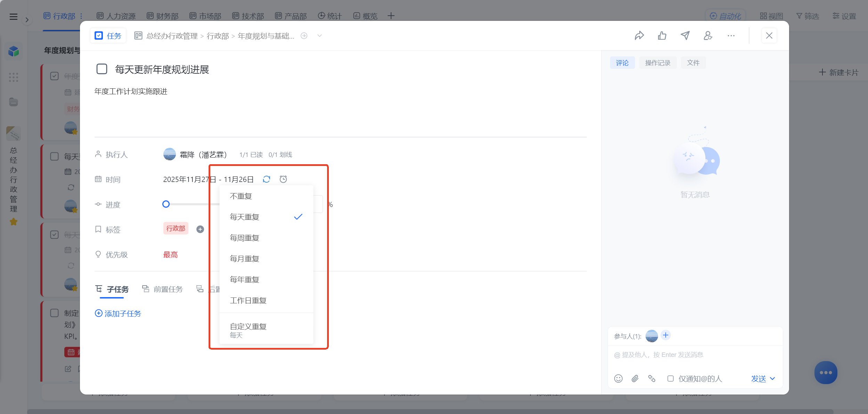Click the yellow star favorite icon in sidebar

(14, 222)
